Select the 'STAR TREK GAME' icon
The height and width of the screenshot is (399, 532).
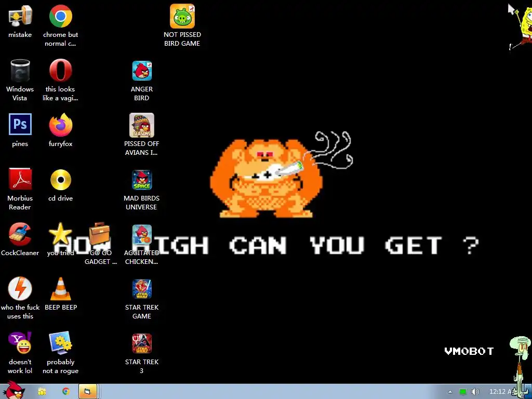pos(142,289)
